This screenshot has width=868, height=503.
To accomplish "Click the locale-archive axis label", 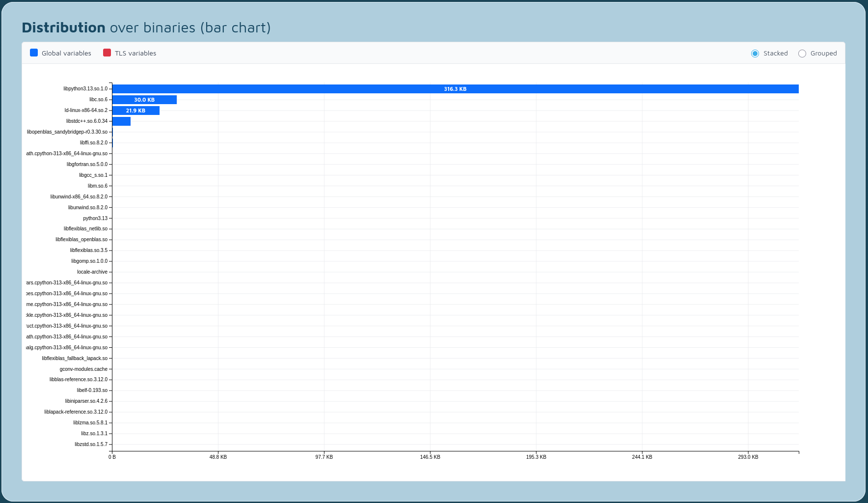I will click(x=92, y=272).
